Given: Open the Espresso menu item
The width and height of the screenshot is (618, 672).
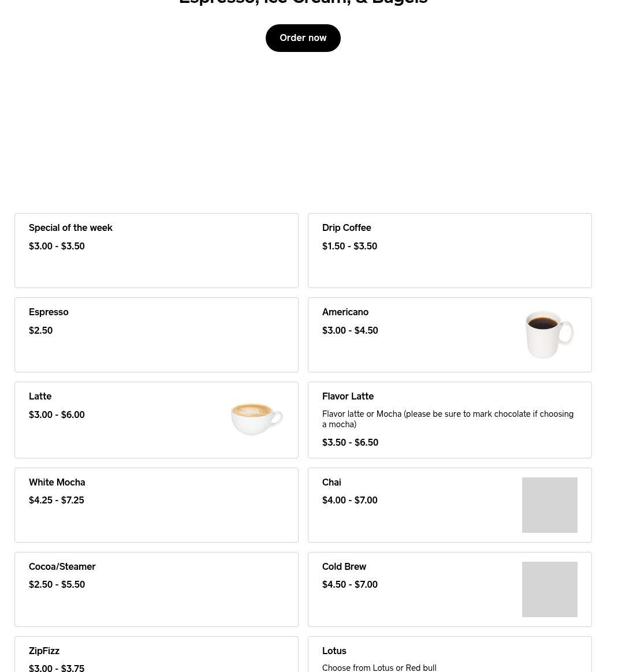Looking at the screenshot, I should 156,335.
